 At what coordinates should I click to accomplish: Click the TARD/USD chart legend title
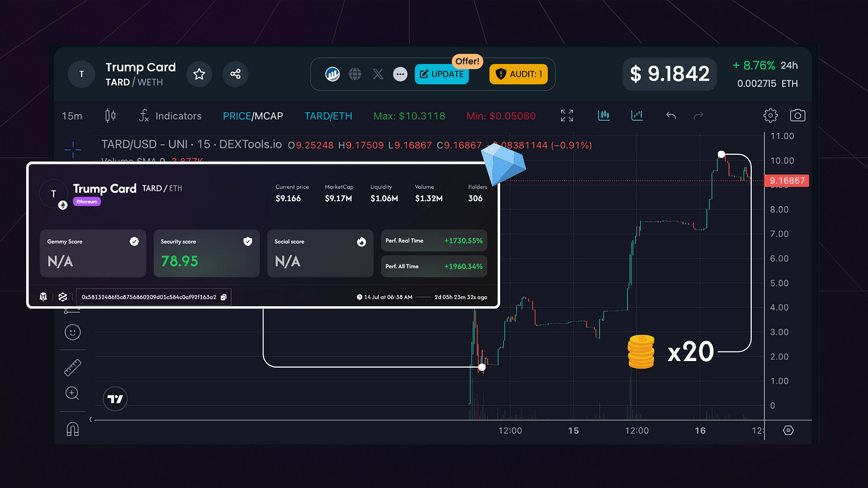pos(192,145)
